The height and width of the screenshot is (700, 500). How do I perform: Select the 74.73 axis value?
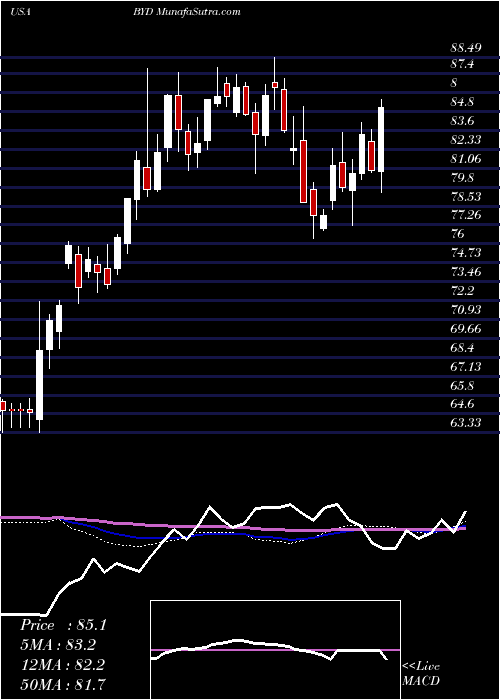click(x=466, y=253)
